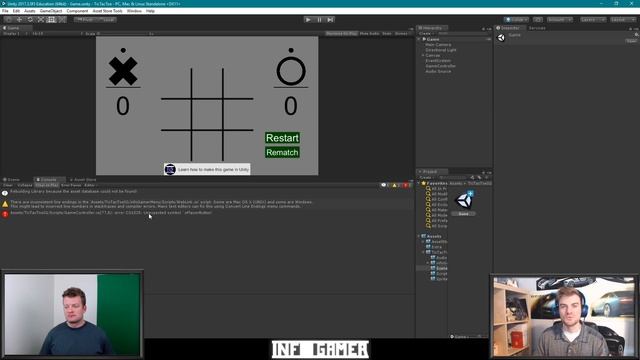This screenshot has height=360, width=640.
Task: Open the Account dropdown
Action: (x=560, y=20)
